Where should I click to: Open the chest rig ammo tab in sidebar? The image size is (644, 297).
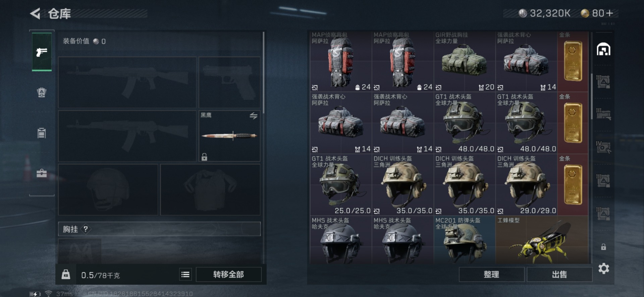(x=42, y=133)
